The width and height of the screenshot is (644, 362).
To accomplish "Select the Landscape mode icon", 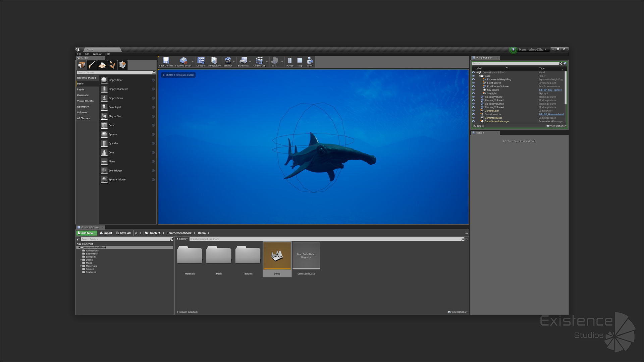I will pos(102,65).
